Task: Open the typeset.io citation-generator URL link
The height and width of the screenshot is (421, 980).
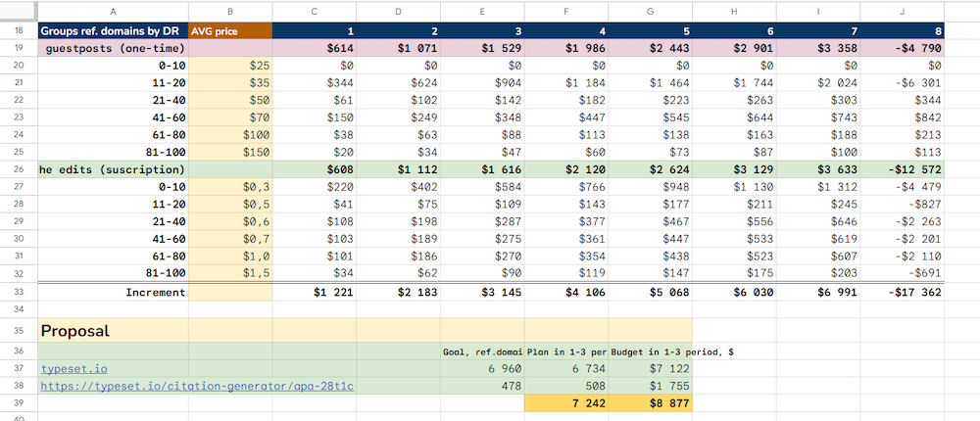Action: 196,387
